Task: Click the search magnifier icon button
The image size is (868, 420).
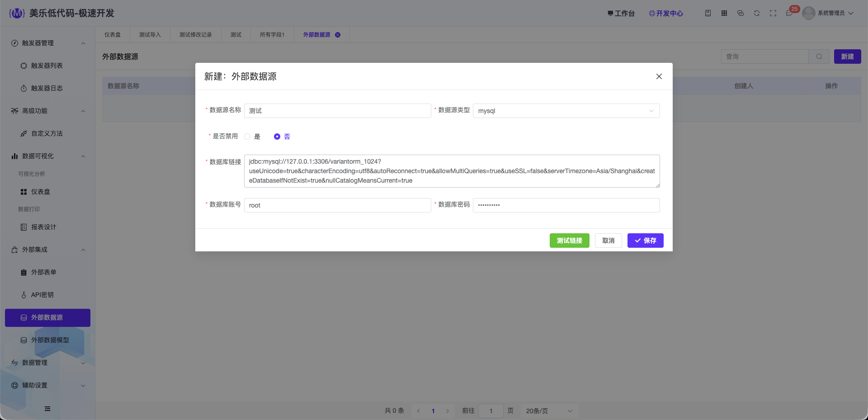Action: pos(819,57)
